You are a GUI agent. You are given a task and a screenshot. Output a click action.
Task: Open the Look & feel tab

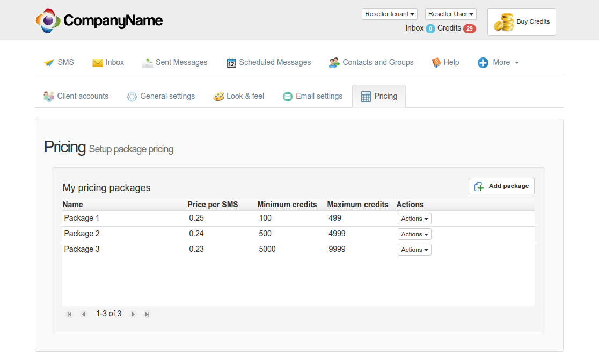coord(239,96)
